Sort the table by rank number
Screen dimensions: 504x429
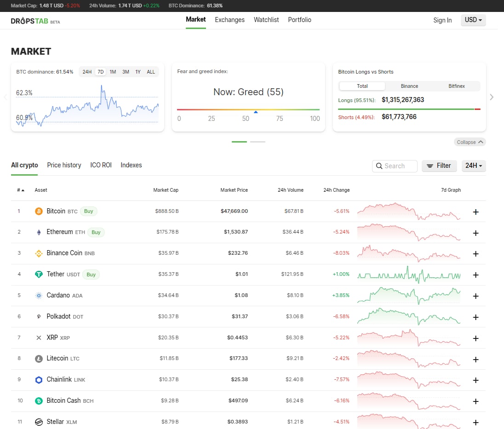pyautogui.click(x=21, y=190)
